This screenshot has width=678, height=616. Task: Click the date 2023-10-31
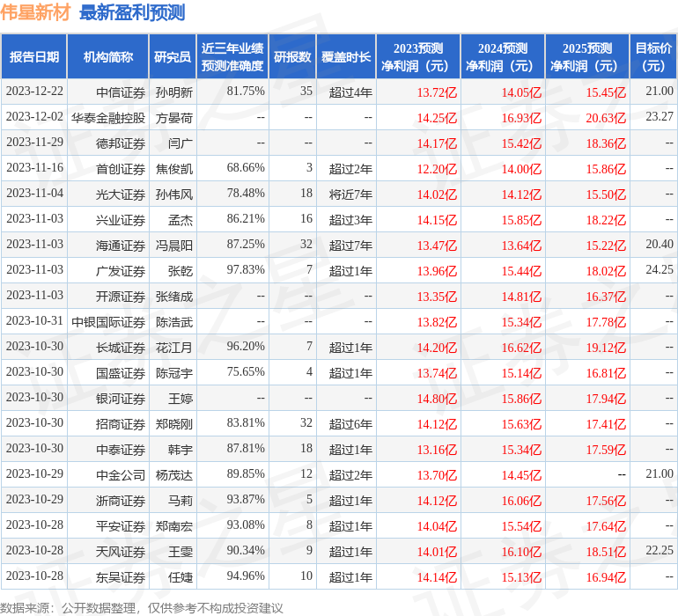click(34, 320)
